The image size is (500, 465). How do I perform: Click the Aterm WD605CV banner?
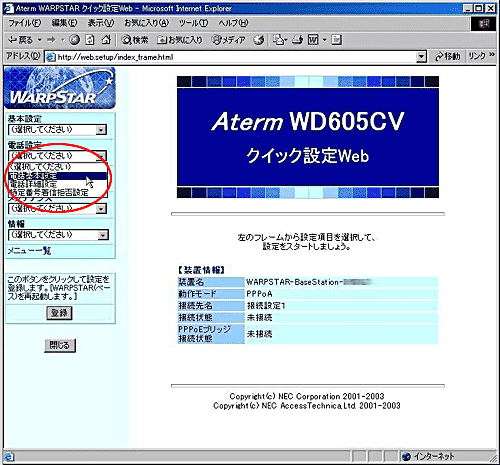tap(308, 137)
